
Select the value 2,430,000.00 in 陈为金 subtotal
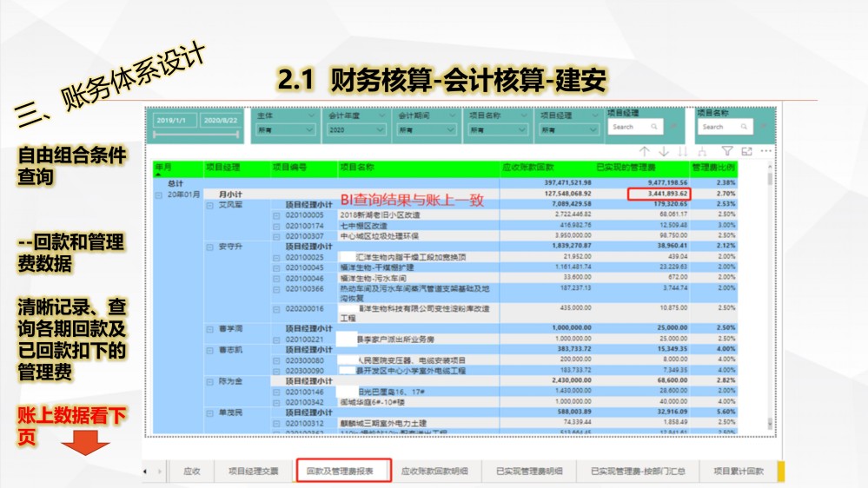coord(572,380)
